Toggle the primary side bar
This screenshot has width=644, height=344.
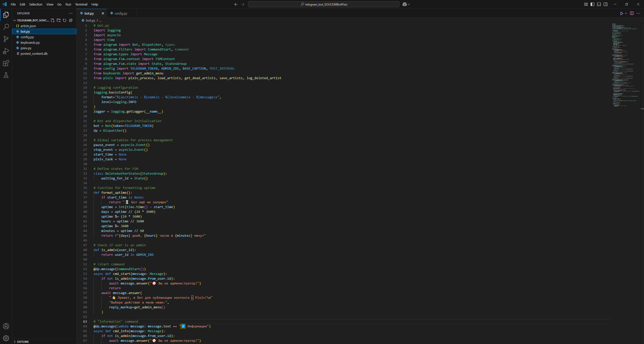(592, 4)
